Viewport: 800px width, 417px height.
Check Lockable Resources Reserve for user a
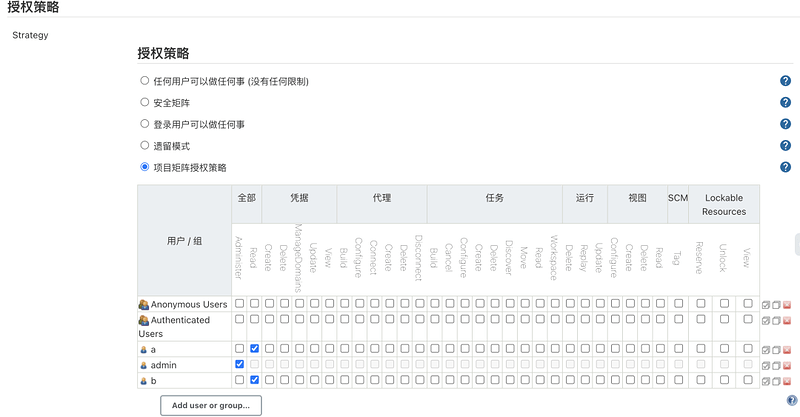coord(701,348)
